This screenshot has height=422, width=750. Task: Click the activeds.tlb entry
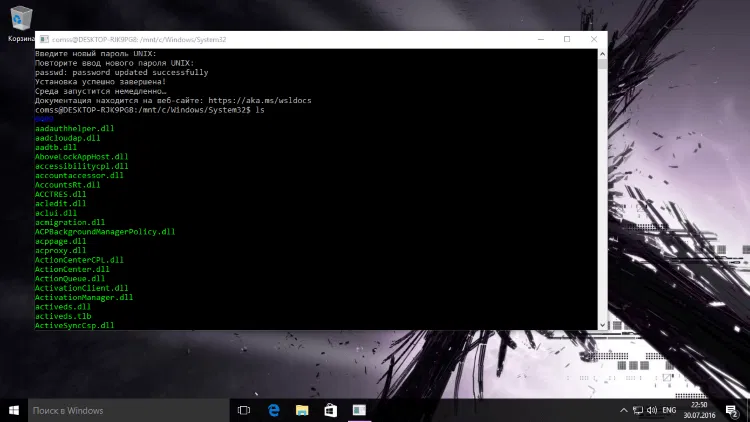(63, 316)
